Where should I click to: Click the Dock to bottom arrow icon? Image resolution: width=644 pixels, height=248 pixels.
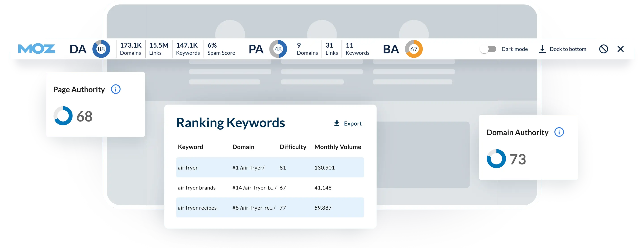pos(542,49)
